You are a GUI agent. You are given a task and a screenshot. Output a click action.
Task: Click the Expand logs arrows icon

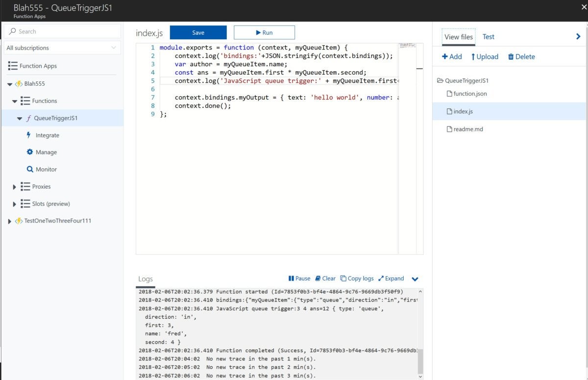[x=381, y=278]
